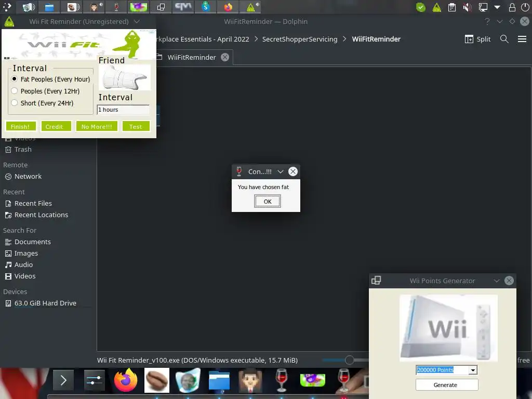Minimize Wii Points Generator via chevron
The height and width of the screenshot is (399, 532).
tap(497, 281)
